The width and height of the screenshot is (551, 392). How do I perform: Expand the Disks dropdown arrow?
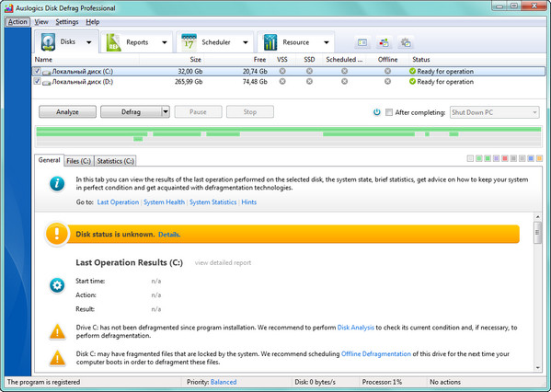pyautogui.click(x=89, y=42)
